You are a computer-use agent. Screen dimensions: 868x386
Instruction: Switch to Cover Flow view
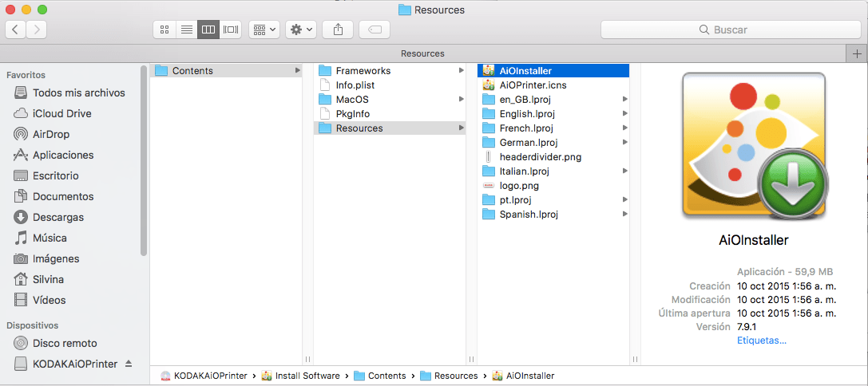click(230, 30)
